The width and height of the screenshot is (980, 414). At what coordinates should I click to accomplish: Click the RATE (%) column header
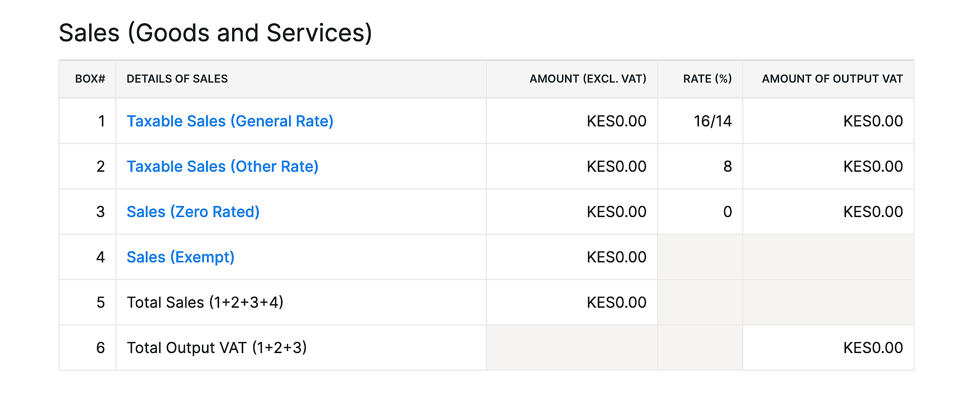pos(708,79)
